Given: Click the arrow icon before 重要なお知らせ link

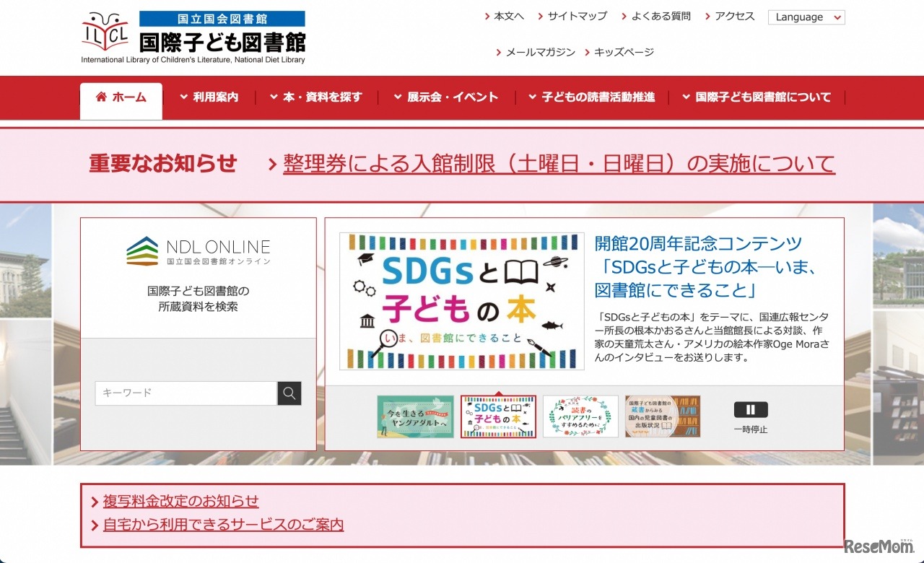Looking at the screenshot, I should 273,164.
